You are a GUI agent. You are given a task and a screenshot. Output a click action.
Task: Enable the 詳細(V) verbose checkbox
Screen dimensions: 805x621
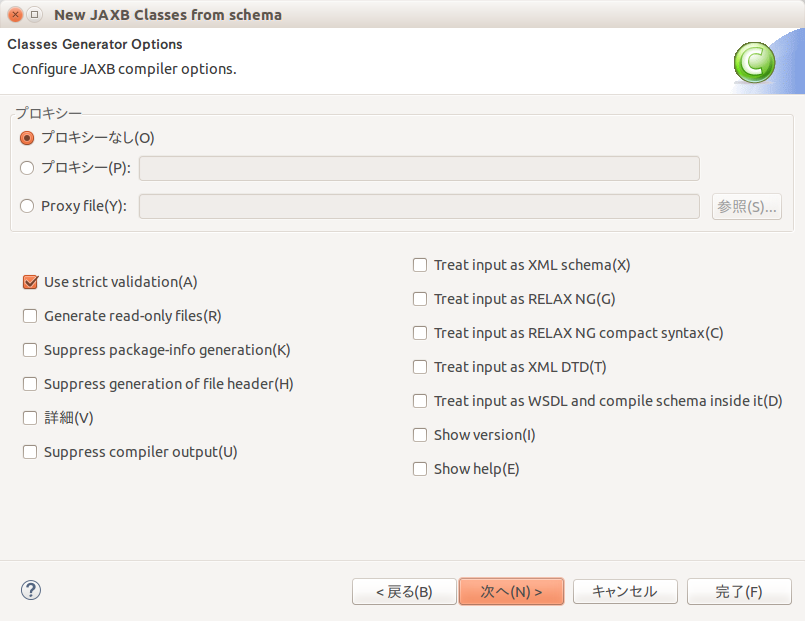[x=30, y=418]
